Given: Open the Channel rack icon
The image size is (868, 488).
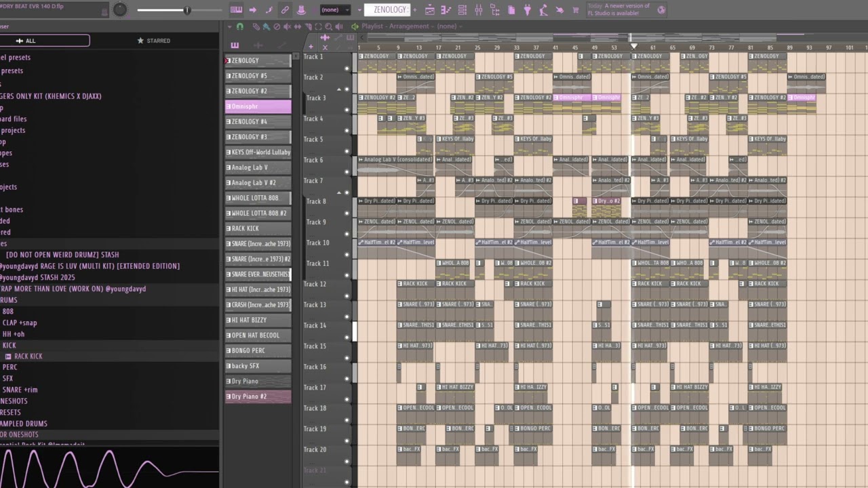Looking at the screenshot, I should [462, 10].
